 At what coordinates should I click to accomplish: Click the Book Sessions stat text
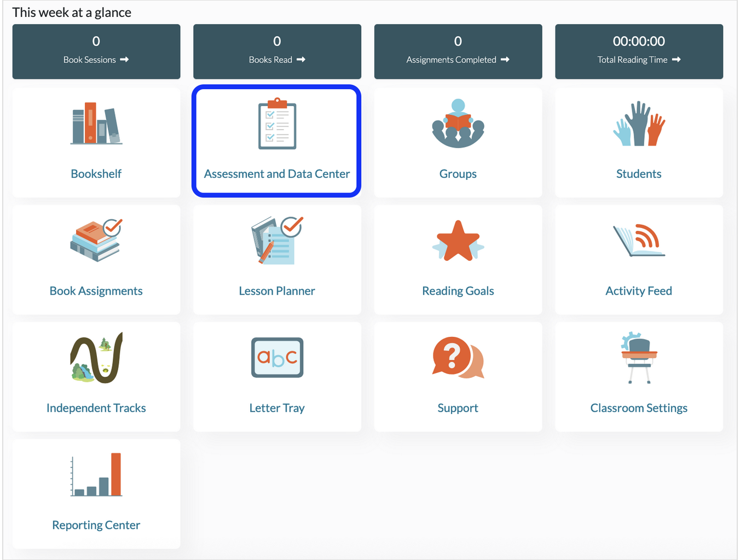90,60
